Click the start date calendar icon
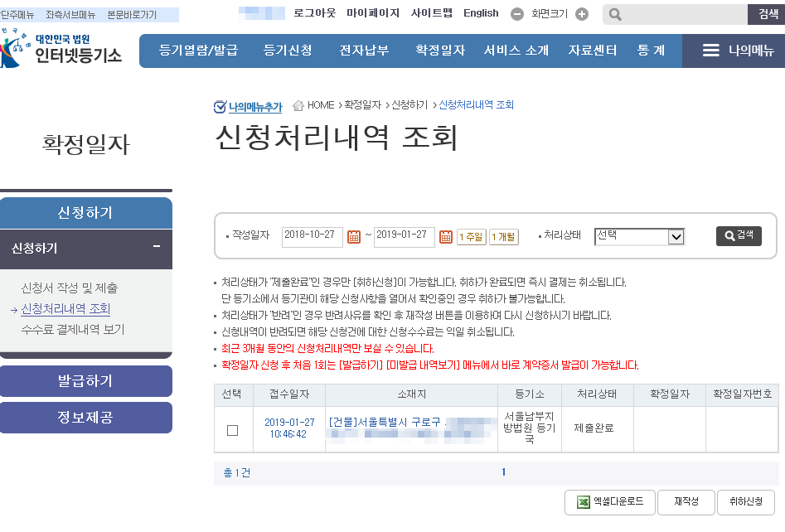Viewport: 785px width, 532px height. click(x=354, y=237)
